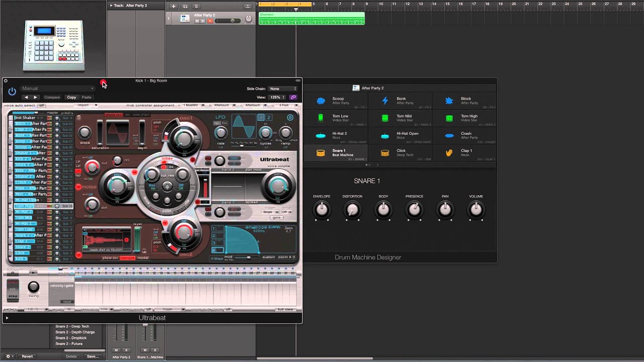The image size is (644, 362).
Task: Click the Paste button
Action: tap(87, 97)
